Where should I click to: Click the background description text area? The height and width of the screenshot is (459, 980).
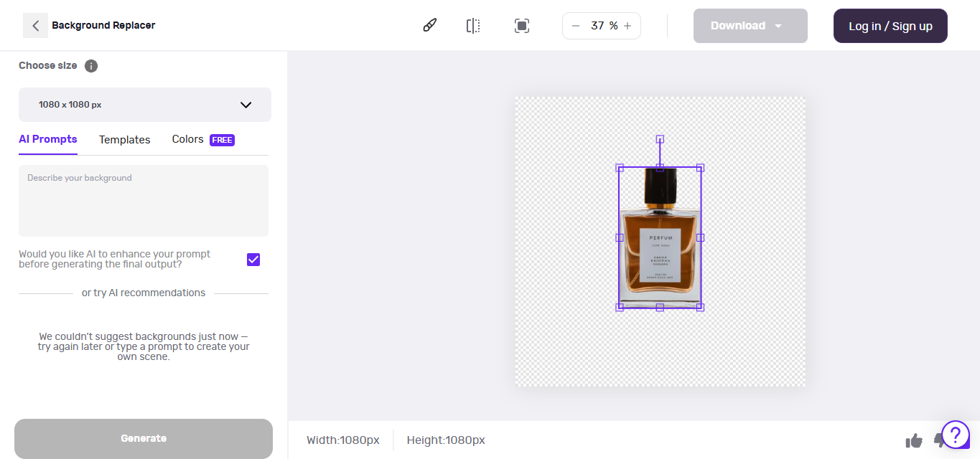pyautogui.click(x=143, y=200)
